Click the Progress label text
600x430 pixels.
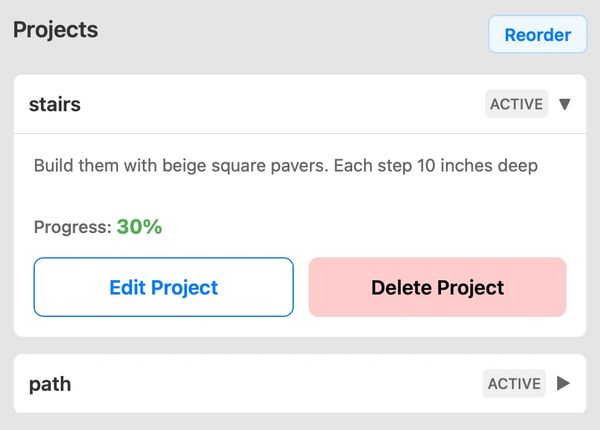pos(71,227)
